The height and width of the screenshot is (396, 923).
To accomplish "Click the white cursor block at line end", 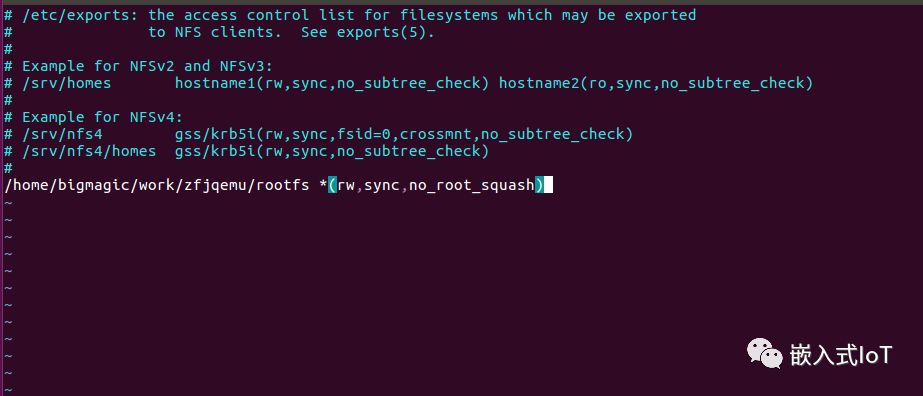I will [x=548, y=185].
